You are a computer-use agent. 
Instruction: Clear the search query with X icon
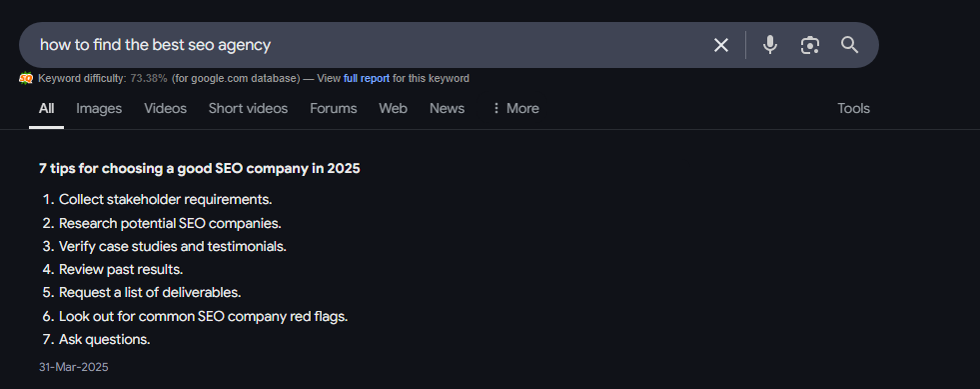coord(721,45)
